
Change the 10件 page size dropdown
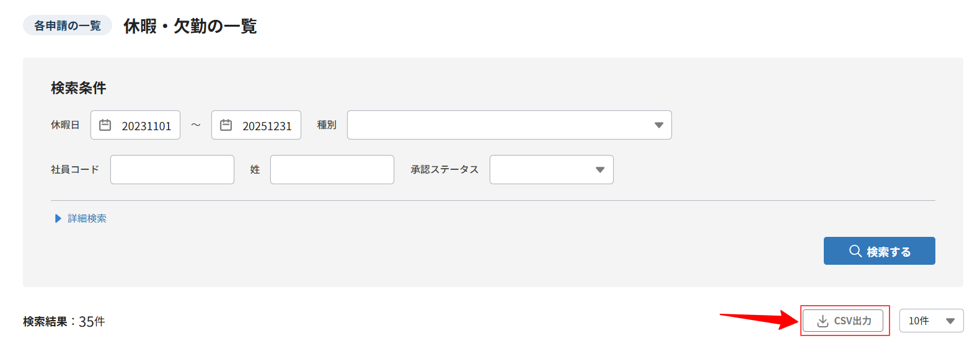point(930,321)
